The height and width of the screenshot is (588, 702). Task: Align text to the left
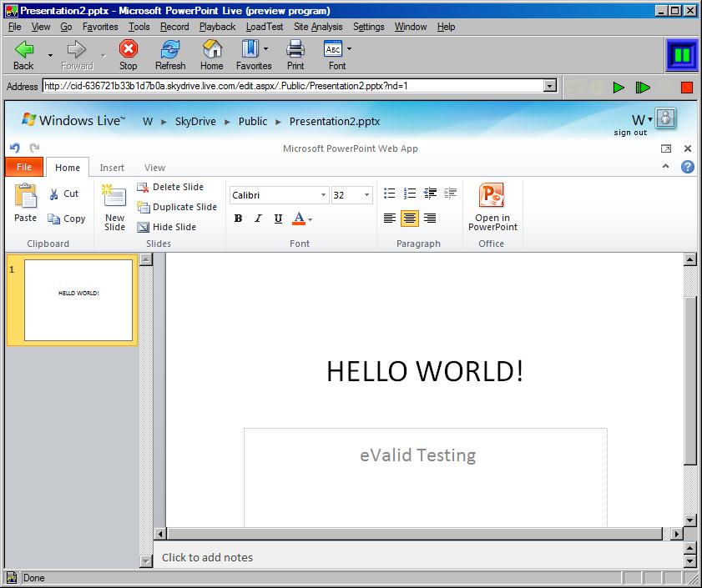pyautogui.click(x=390, y=219)
